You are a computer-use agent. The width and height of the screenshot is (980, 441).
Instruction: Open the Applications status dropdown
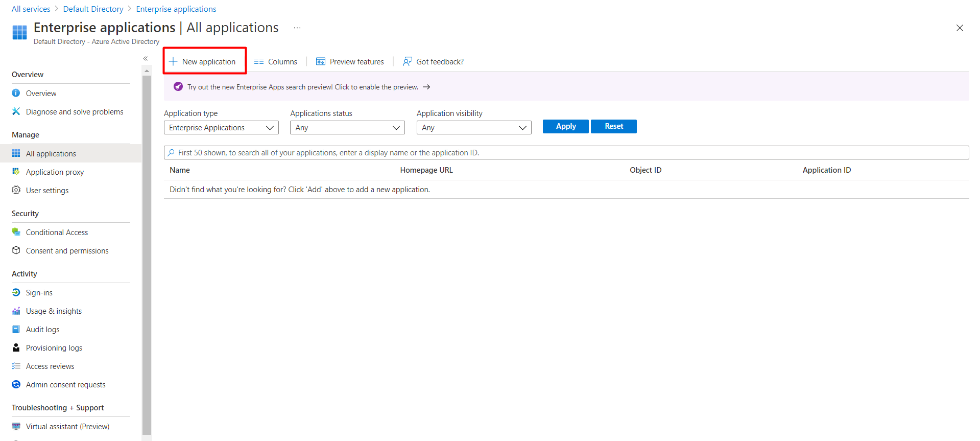[x=347, y=128]
